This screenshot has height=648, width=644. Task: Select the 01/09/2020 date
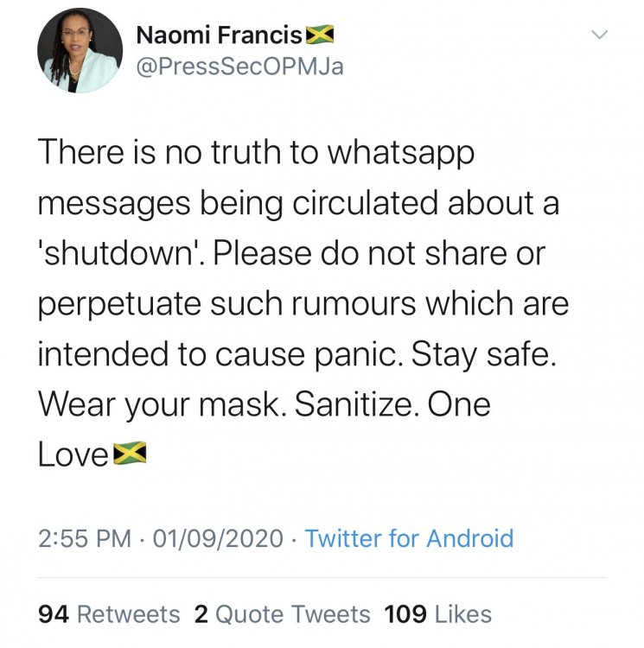point(217,539)
